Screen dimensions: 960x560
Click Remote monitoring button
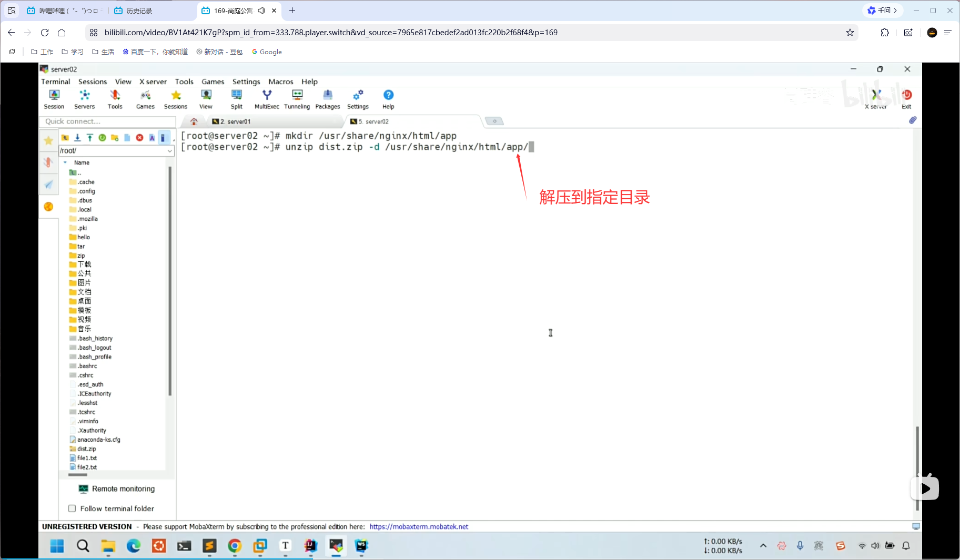point(117,488)
